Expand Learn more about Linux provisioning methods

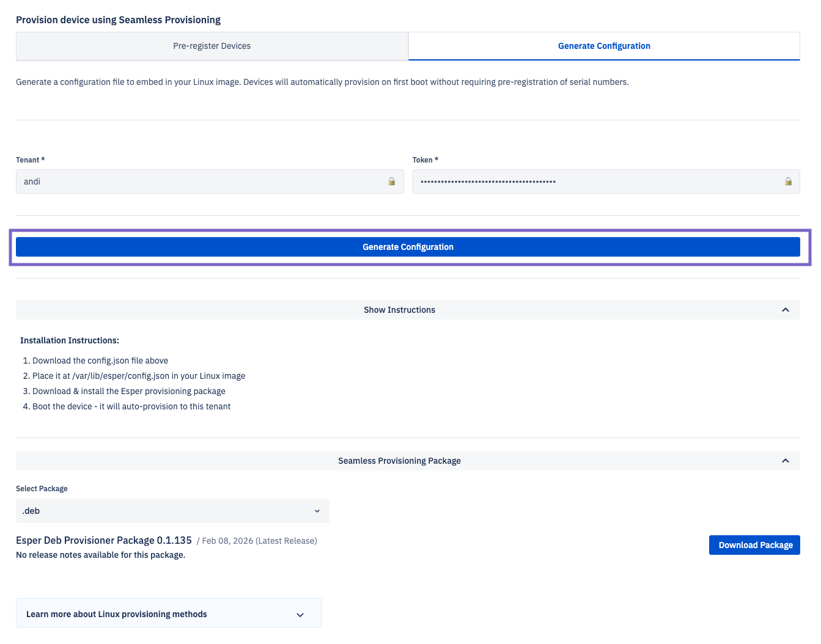117,614
